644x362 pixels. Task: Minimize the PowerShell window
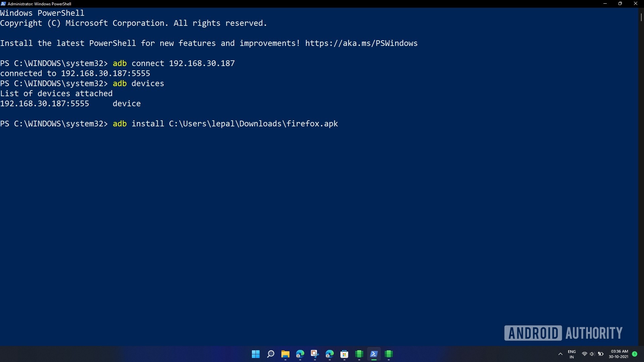pos(605,4)
